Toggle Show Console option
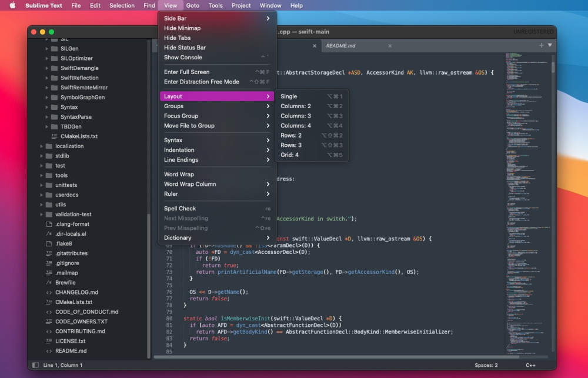This screenshot has width=588, height=378. click(217, 58)
